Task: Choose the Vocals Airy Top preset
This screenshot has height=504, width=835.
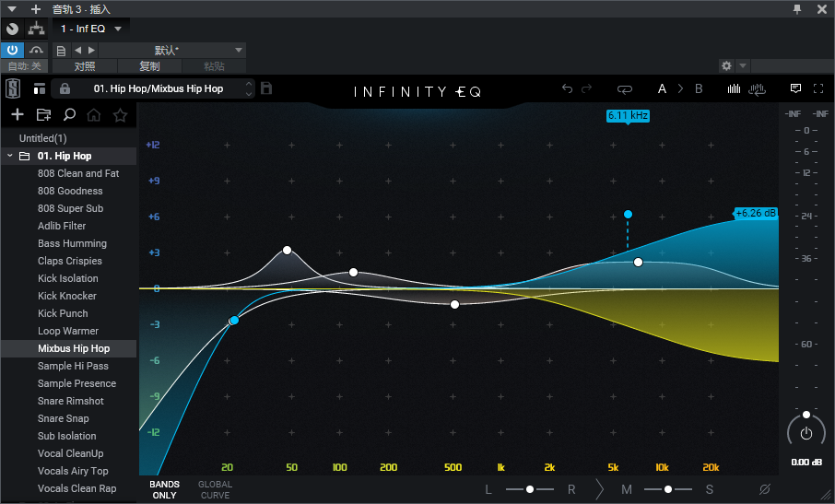Action: tap(73, 471)
